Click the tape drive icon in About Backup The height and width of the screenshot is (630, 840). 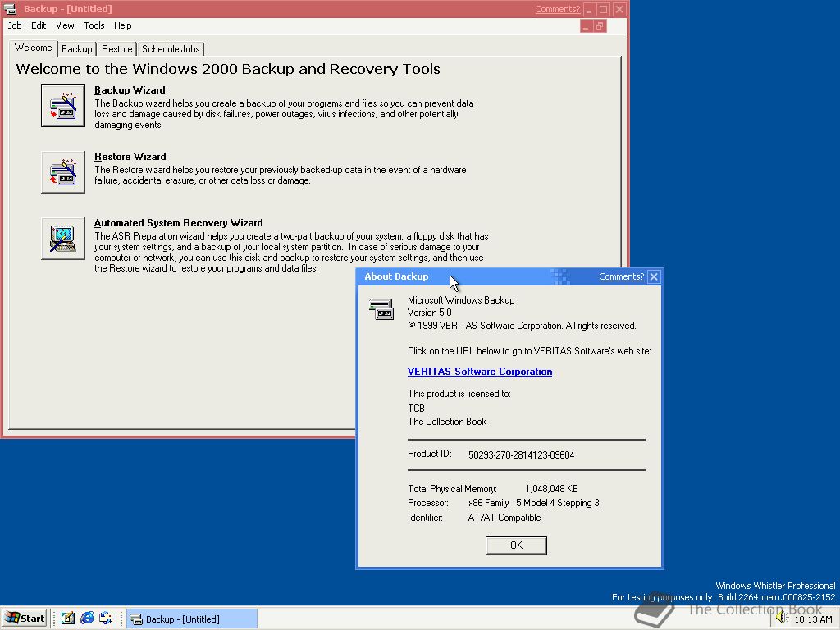pos(381,309)
